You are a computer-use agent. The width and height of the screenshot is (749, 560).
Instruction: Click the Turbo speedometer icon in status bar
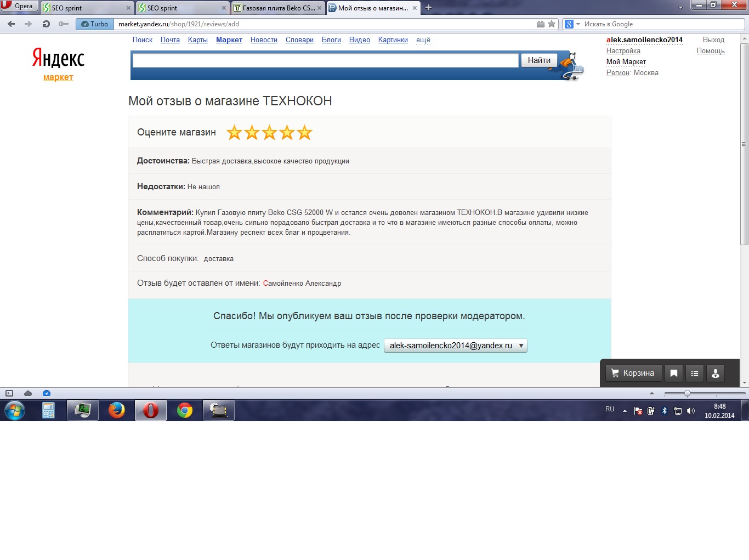(x=47, y=393)
